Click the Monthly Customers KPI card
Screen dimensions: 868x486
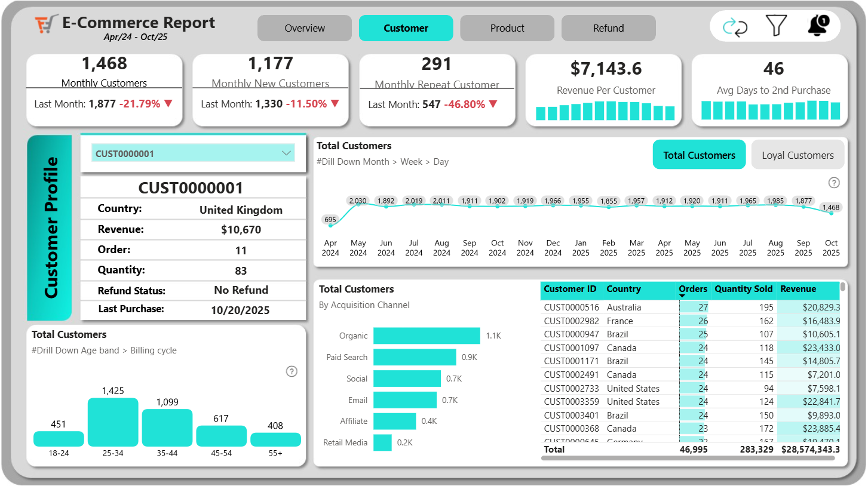(105, 90)
